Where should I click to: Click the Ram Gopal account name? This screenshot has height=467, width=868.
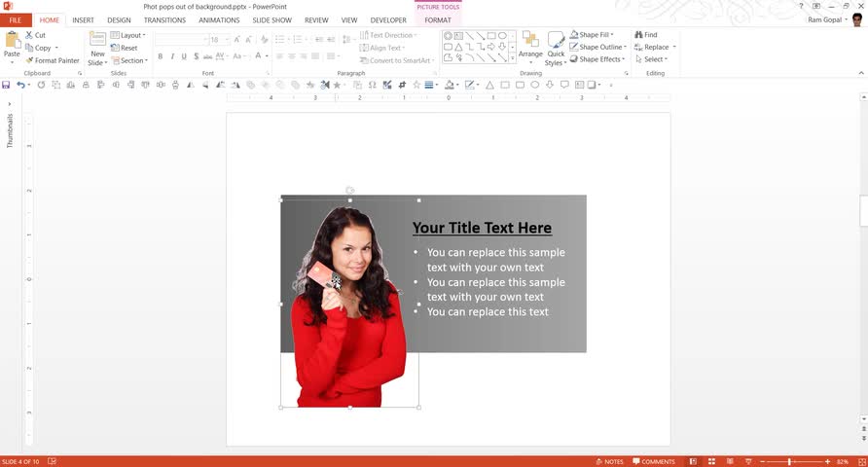coord(825,19)
